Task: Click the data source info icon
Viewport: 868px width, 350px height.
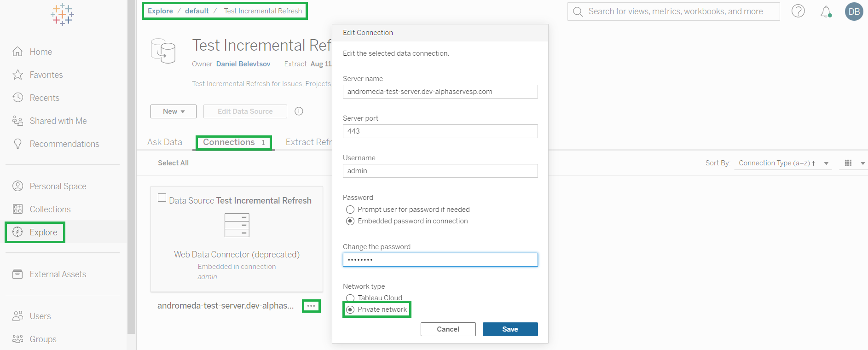Action: [299, 111]
